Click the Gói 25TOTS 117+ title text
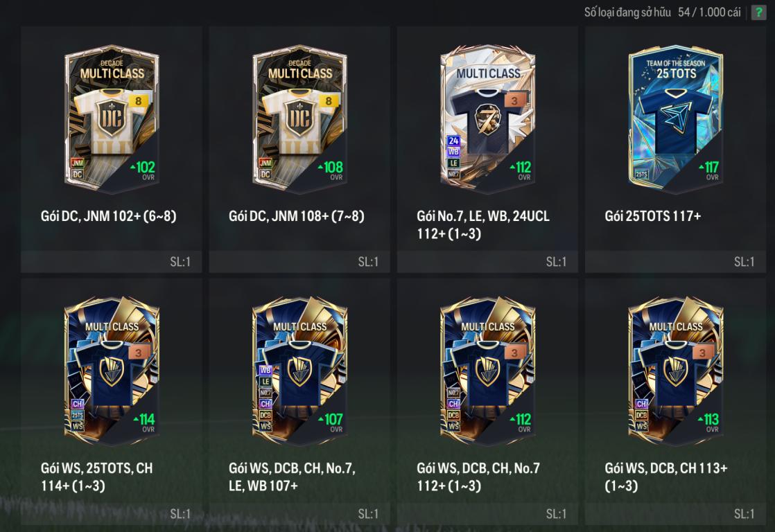The image size is (775, 532). coord(652,216)
